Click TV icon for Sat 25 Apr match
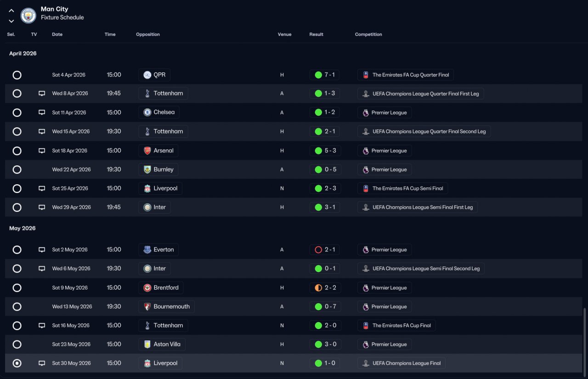588x379 pixels. (x=42, y=188)
